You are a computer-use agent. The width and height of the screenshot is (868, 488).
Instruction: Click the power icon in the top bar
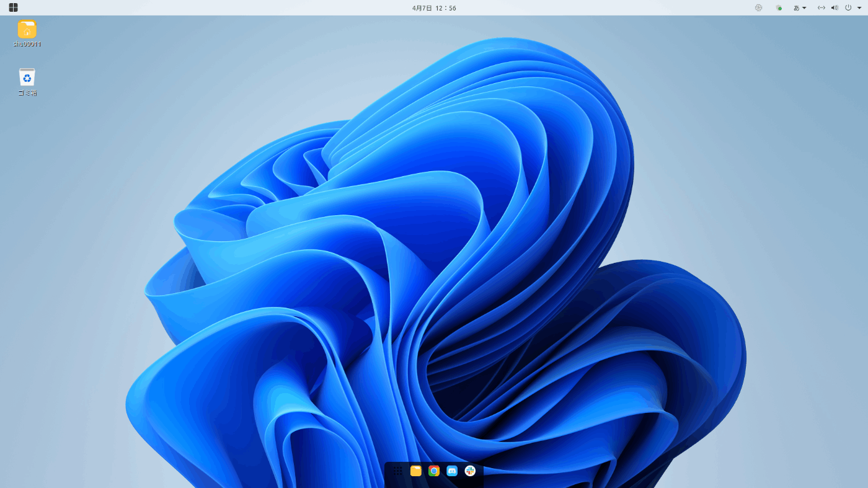pos(848,8)
